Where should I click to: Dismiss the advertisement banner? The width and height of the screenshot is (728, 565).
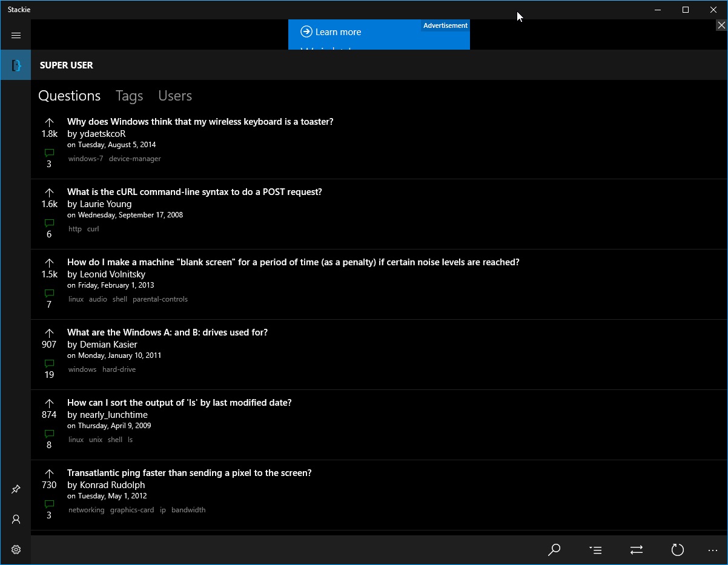(721, 25)
